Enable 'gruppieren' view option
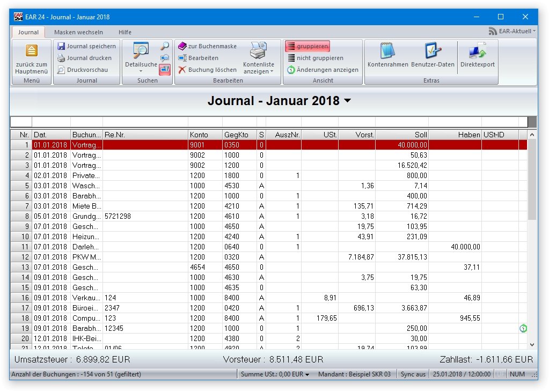Viewport: 549px width, 392px height. click(308, 46)
